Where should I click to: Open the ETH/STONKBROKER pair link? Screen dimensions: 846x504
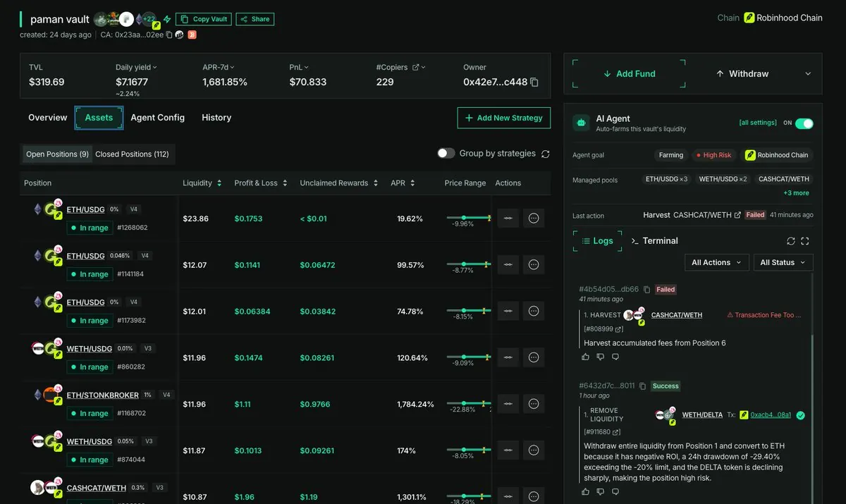[103, 395]
